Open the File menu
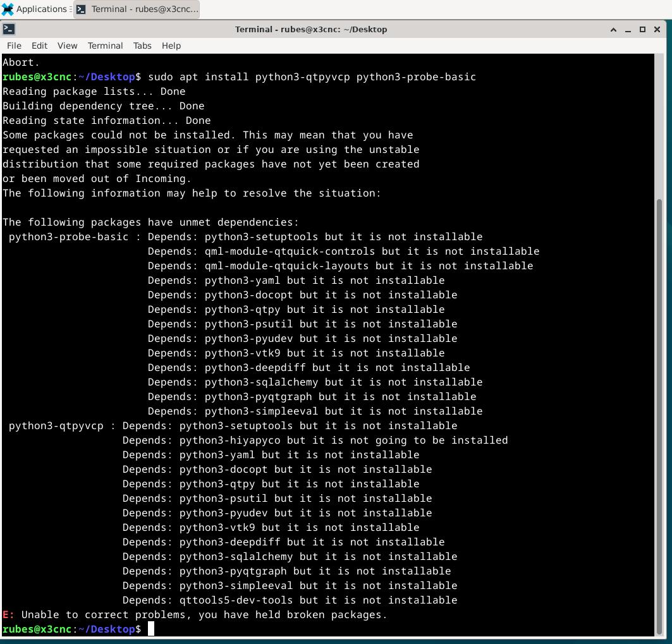Screen dimensions: 672x644 point(14,46)
